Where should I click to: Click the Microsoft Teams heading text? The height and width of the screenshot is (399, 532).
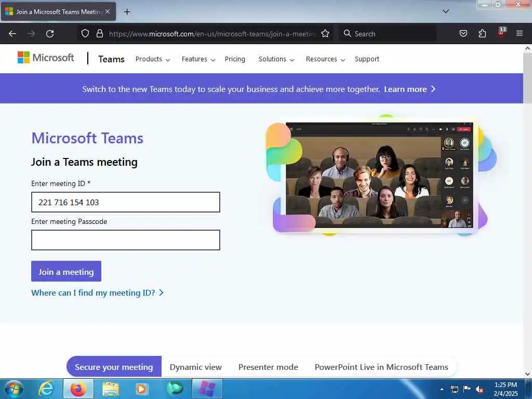pyautogui.click(x=87, y=138)
